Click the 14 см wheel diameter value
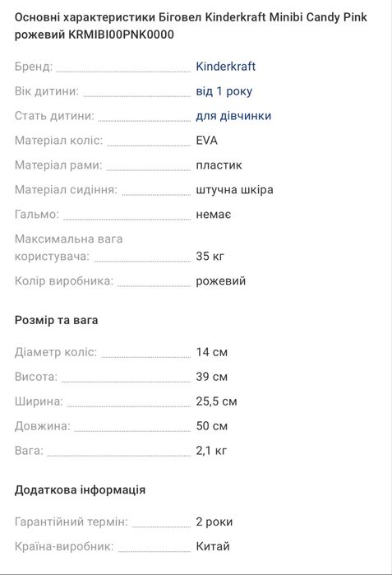Viewport: 392px width, 575px height. [x=212, y=352]
